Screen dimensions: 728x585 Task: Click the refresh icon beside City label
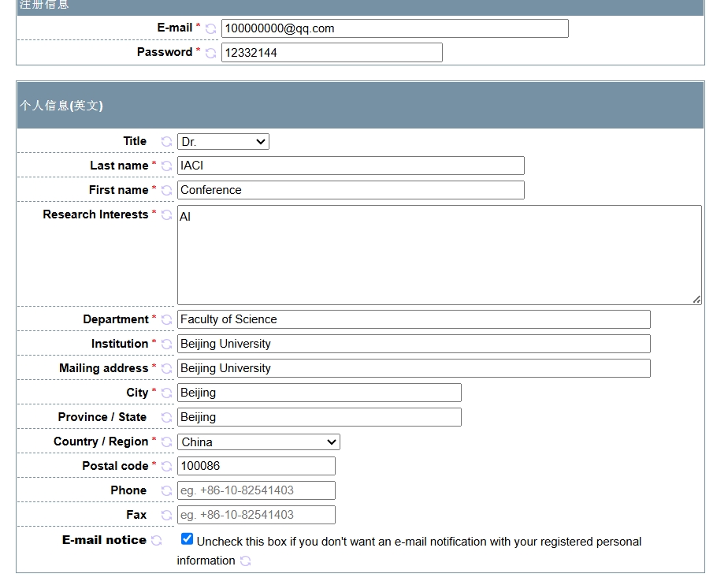point(167,393)
